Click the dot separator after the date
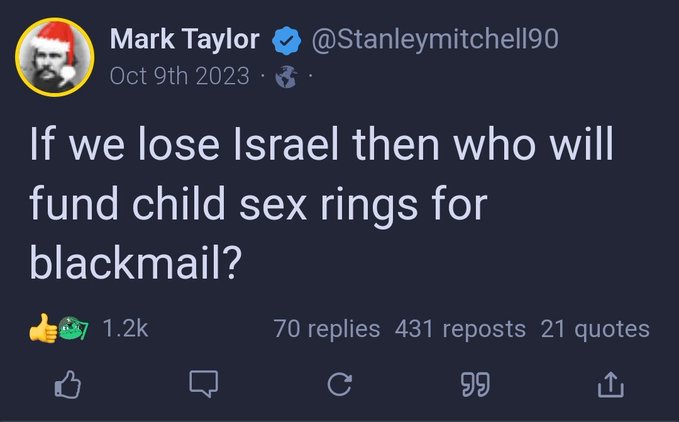Image resolution: width=679 pixels, height=422 pixels. tap(262, 76)
